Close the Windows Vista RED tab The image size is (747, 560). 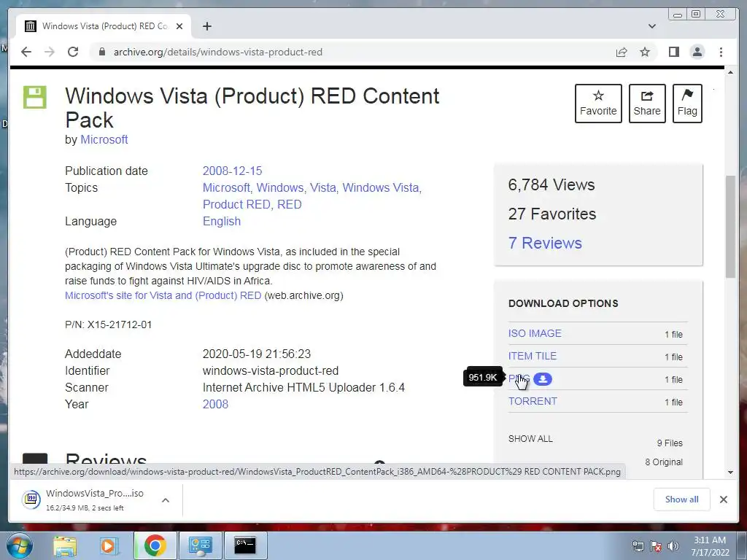point(179,26)
